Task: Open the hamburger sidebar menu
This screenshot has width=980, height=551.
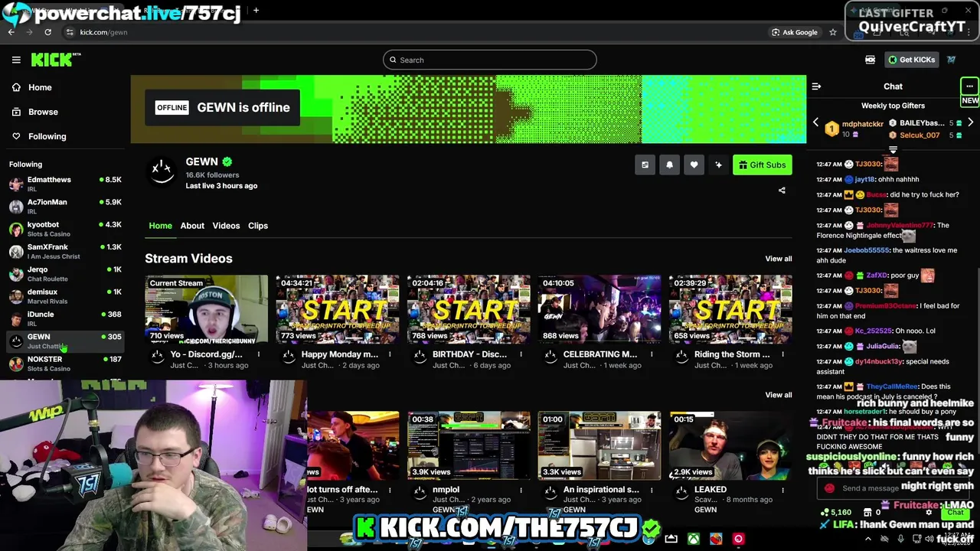Action: pos(16,60)
